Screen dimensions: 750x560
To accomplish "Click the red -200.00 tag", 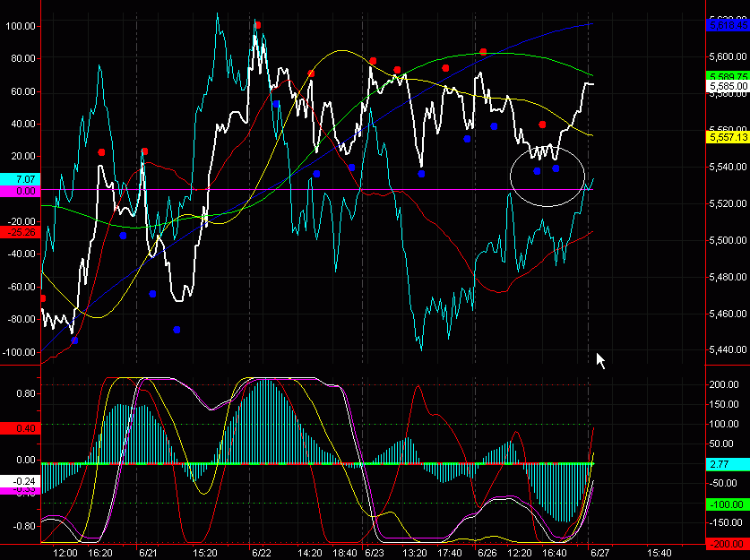I will coord(728,544).
